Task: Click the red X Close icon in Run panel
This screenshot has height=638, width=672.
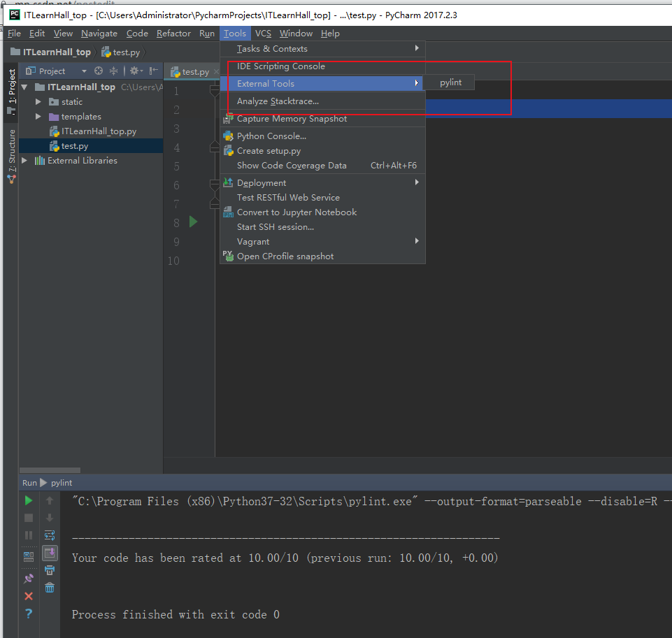Action: point(28,596)
